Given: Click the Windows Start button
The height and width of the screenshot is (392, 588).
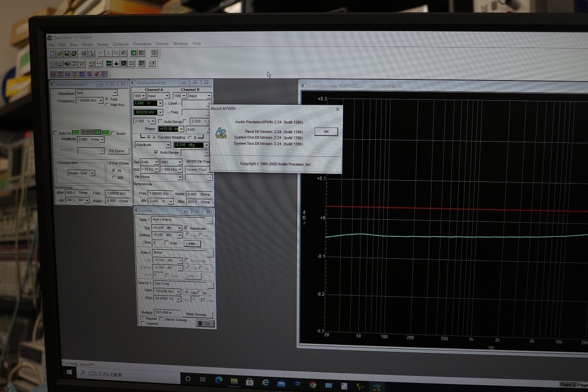Looking at the screenshot, I should [69, 372].
